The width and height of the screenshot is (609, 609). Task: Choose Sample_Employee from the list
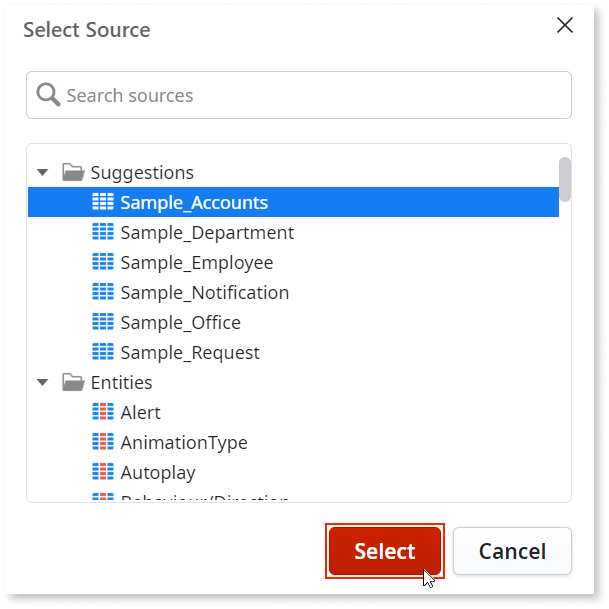(196, 262)
